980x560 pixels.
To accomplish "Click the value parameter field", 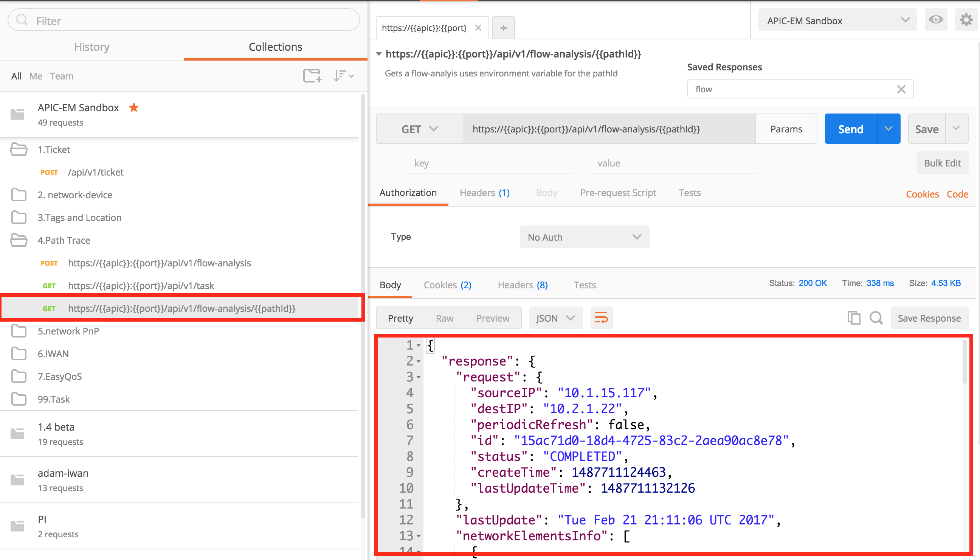I will click(673, 163).
